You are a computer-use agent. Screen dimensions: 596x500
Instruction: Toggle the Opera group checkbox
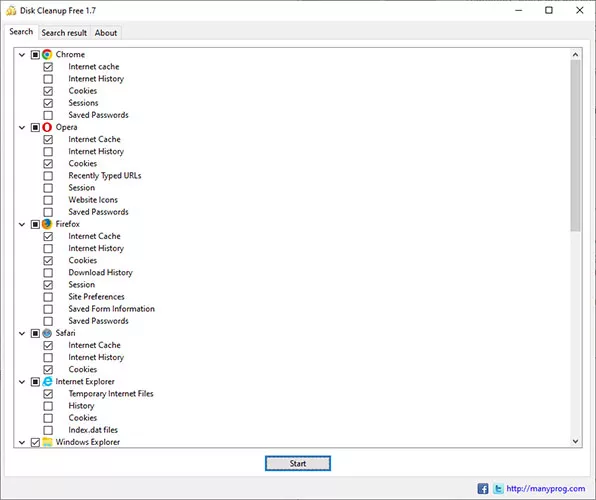pyautogui.click(x=35, y=127)
